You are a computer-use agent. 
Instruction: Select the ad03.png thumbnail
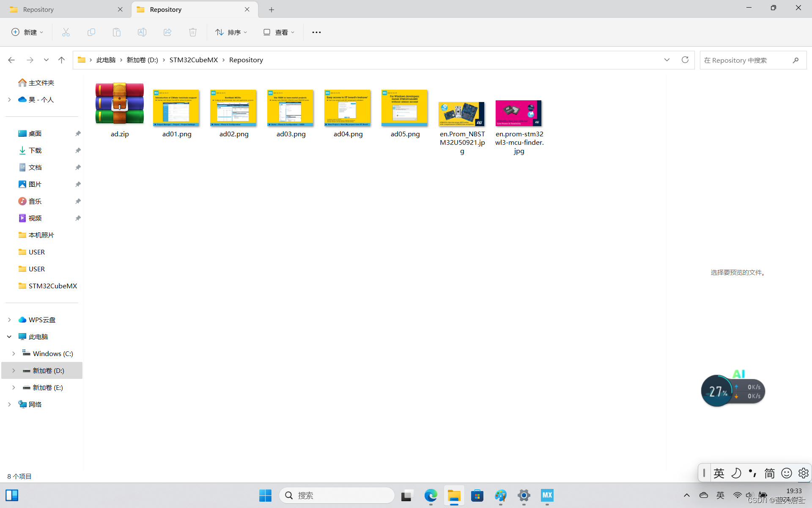pos(291,108)
